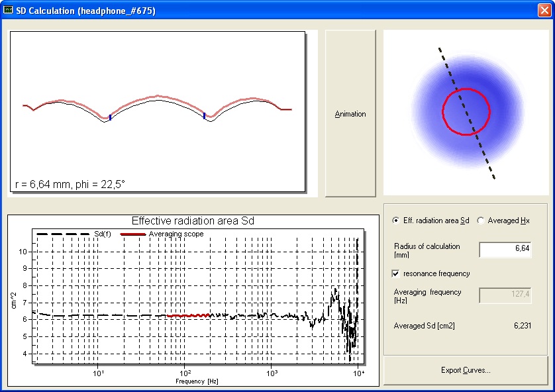555x392 pixels.
Task: Click the SD Calculation title bar
Action: [x=265, y=11]
